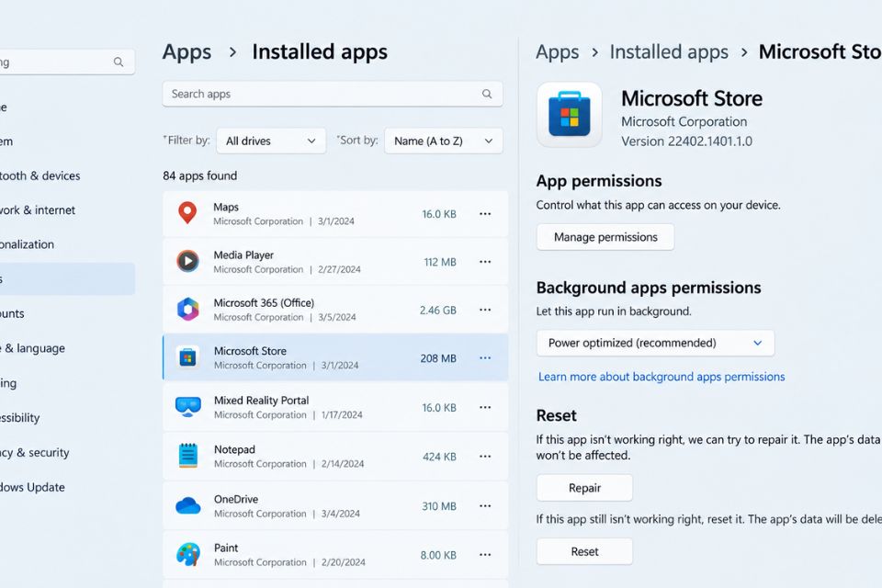Open Bluetooth & devices settings section
This screenshot has height=588, width=882.
[x=40, y=175]
